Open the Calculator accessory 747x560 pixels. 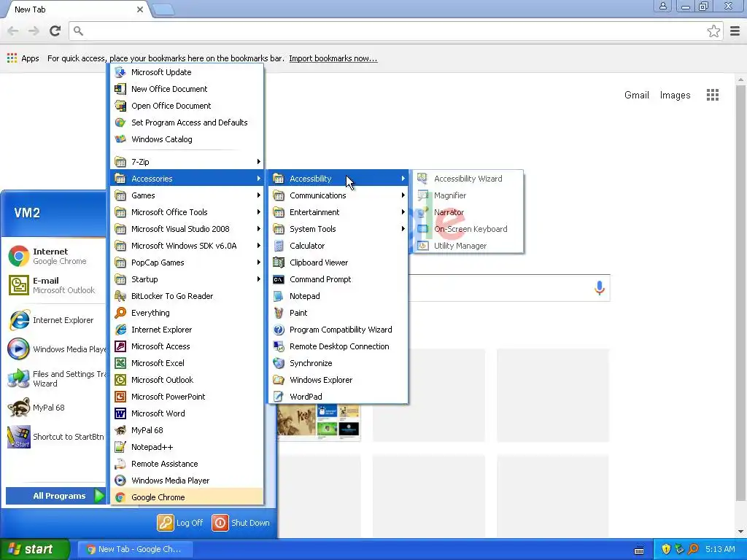338,246
